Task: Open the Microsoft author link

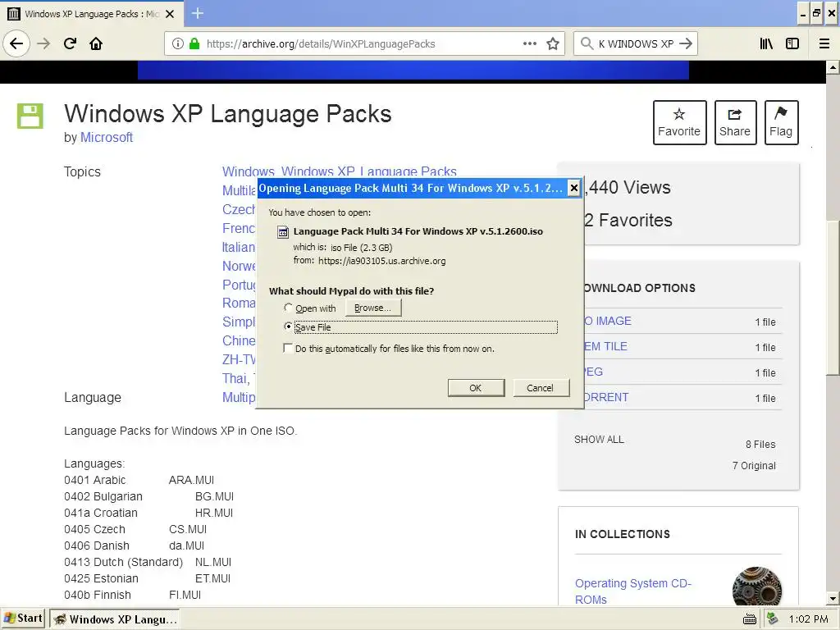Action: 107,137
